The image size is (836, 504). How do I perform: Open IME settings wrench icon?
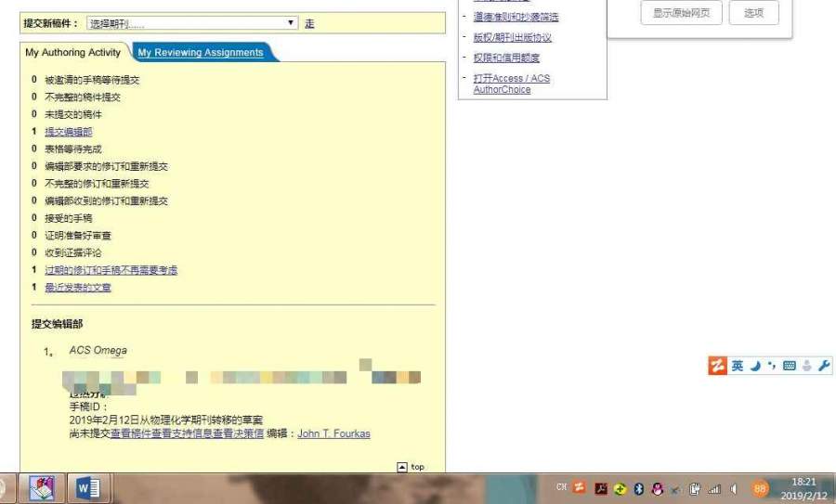(824, 366)
